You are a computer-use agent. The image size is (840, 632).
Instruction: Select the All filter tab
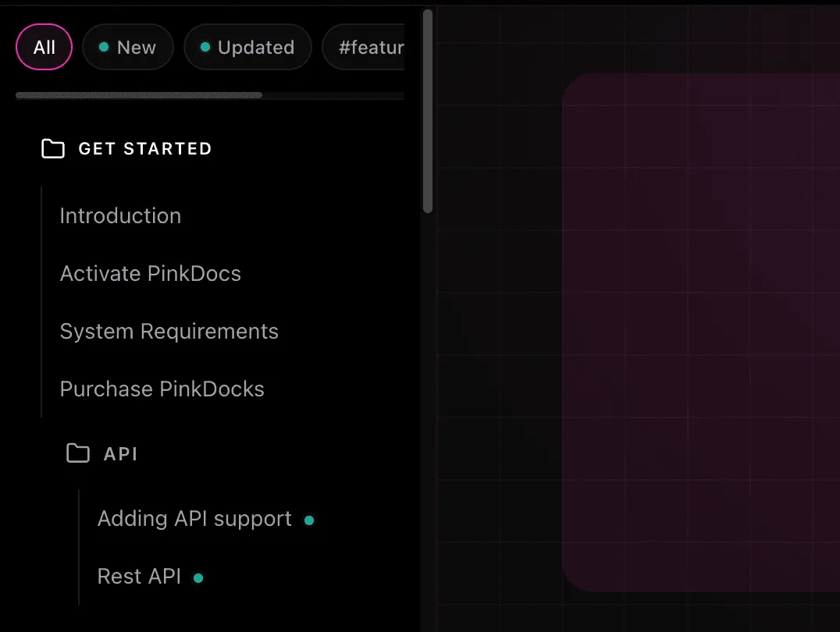[x=44, y=47]
